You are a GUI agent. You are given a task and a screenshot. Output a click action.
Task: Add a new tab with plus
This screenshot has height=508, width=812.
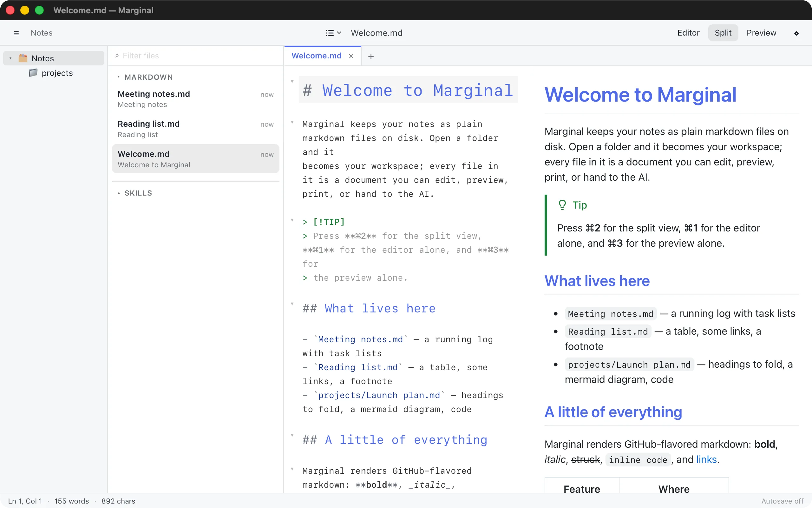[x=371, y=57]
